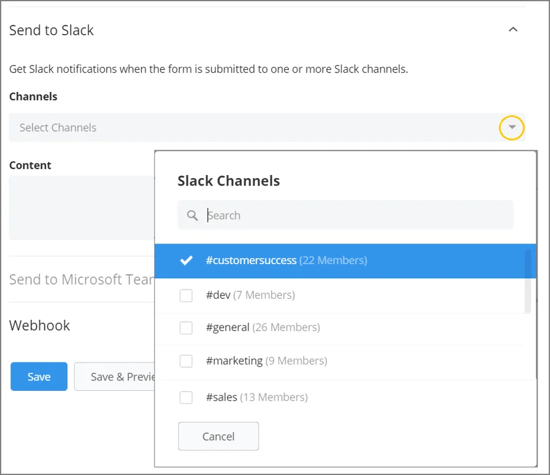This screenshot has width=550, height=475.
Task: Click the channel list scrollbar
Action: [528, 281]
